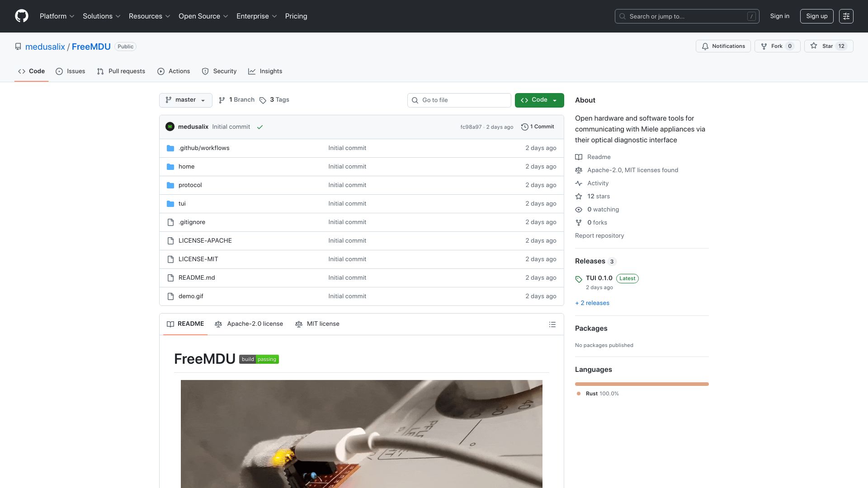Switch to the Issues tab
Screen dimensions: 868x488
pos(71,71)
